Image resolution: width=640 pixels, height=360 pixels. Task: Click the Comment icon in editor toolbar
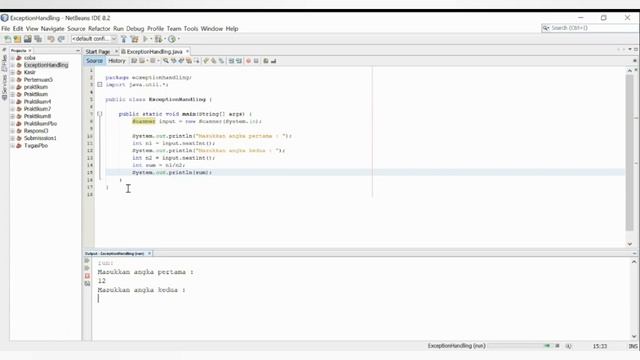266,61
